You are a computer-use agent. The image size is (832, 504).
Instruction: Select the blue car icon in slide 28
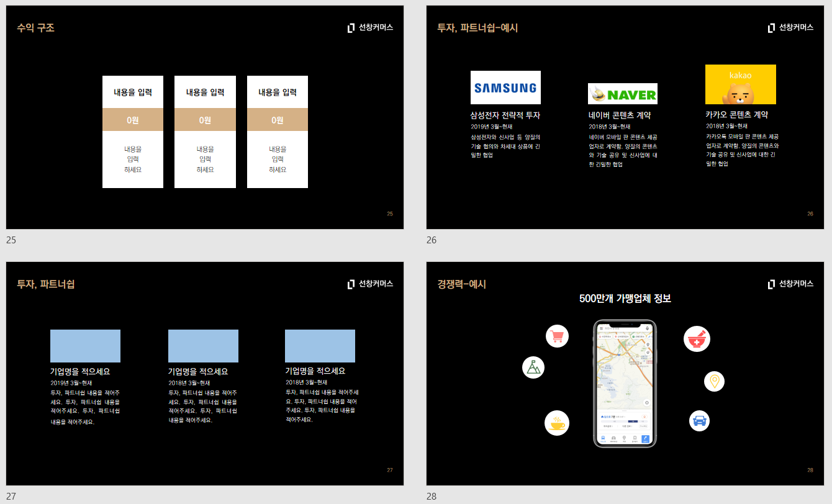[700, 421]
